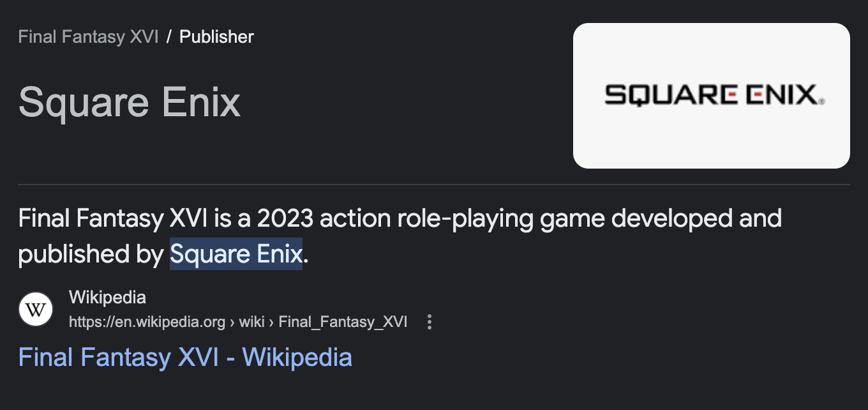Click the Square Enix logo image
The image size is (868, 410).
click(711, 96)
